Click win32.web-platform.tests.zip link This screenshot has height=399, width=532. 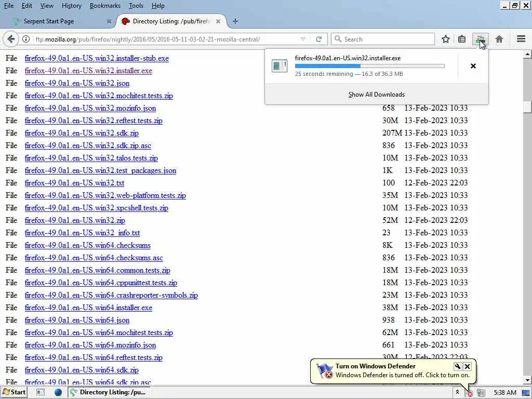[105, 195]
